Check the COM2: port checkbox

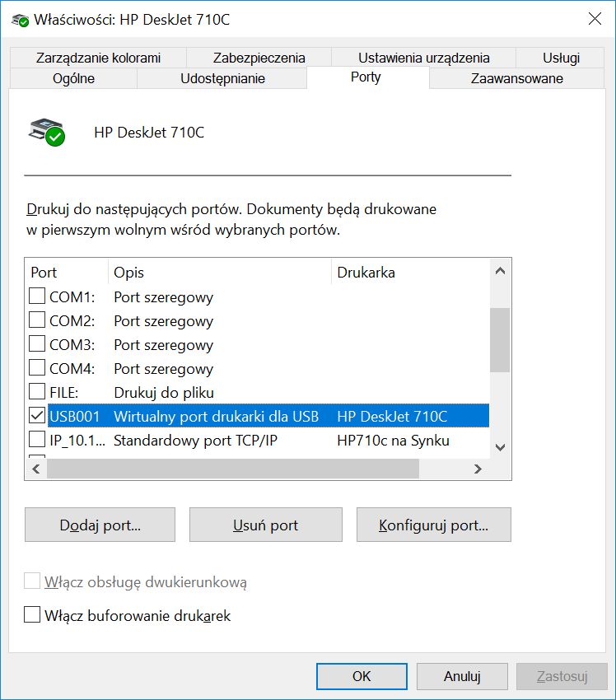pos(36,320)
